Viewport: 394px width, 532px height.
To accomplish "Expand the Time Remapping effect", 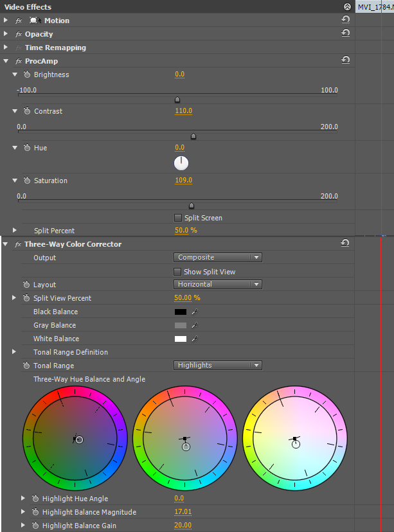I will 5,48.
